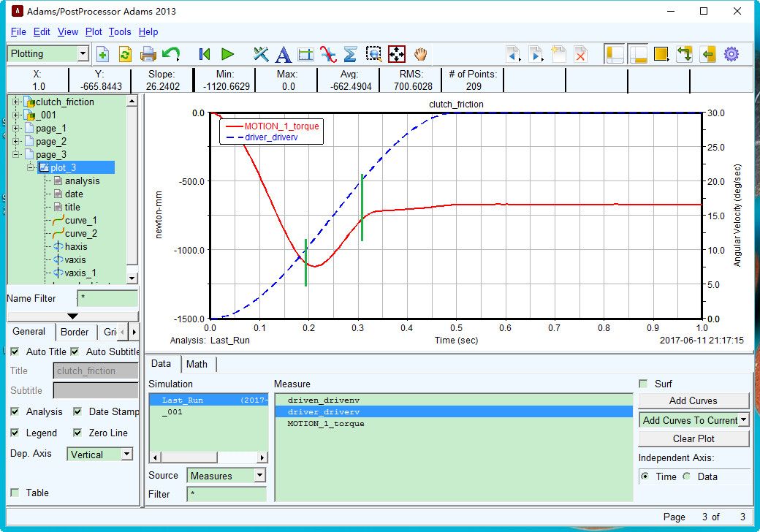Toggle the treeview panel layout icon
The image size is (760, 532).
[x=615, y=54]
